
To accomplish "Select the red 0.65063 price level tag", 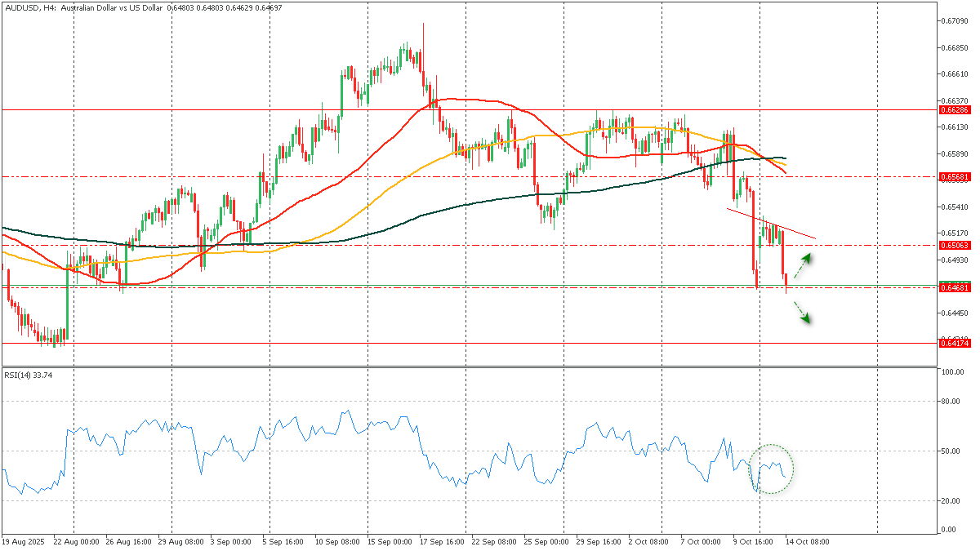I will 954,245.
